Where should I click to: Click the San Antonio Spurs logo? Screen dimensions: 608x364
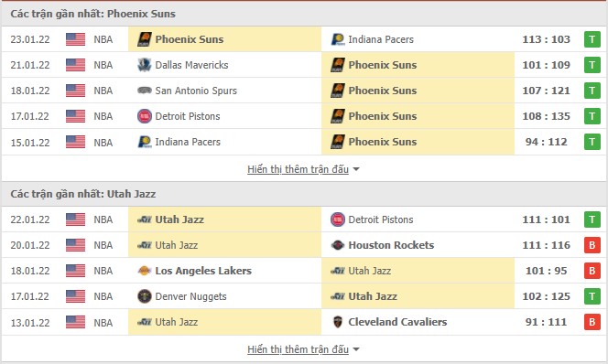click(x=145, y=91)
